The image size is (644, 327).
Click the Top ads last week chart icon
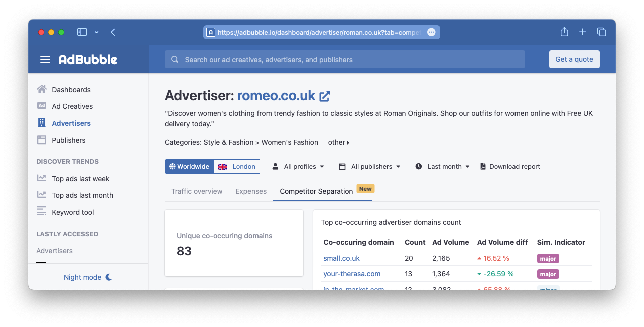click(42, 178)
